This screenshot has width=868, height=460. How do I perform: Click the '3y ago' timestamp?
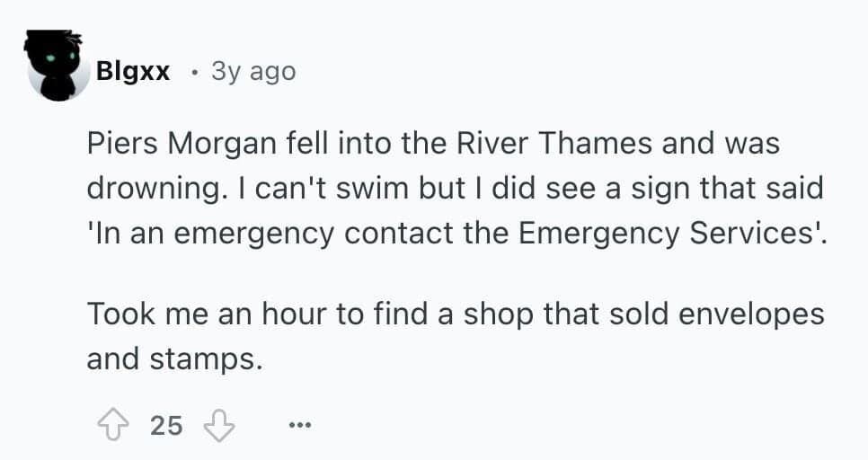[x=252, y=72]
